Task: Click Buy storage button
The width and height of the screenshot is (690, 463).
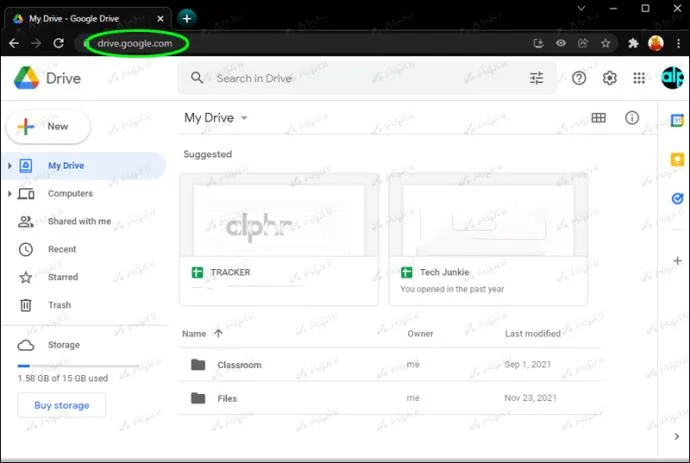Action: click(62, 405)
